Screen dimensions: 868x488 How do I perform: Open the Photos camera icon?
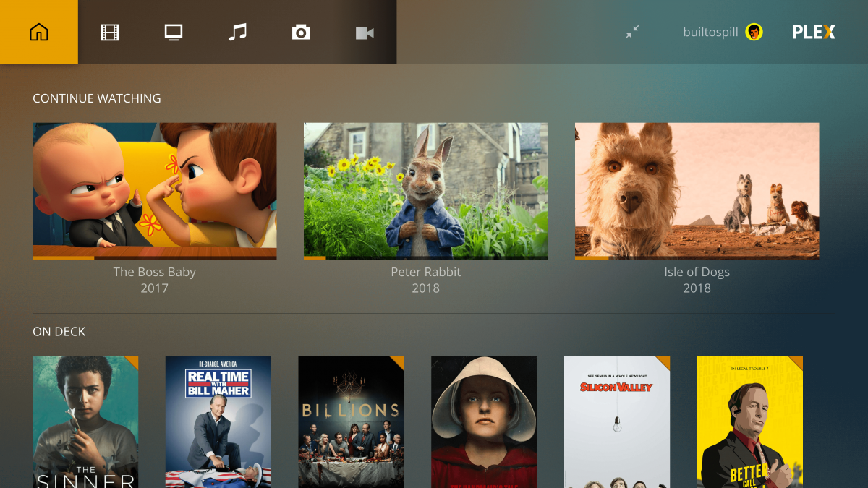click(x=301, y=33)
